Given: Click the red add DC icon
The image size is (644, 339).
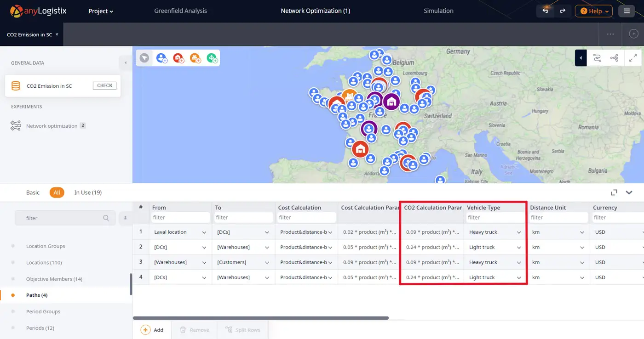Looking at the screenshot, I should point(178,58).
